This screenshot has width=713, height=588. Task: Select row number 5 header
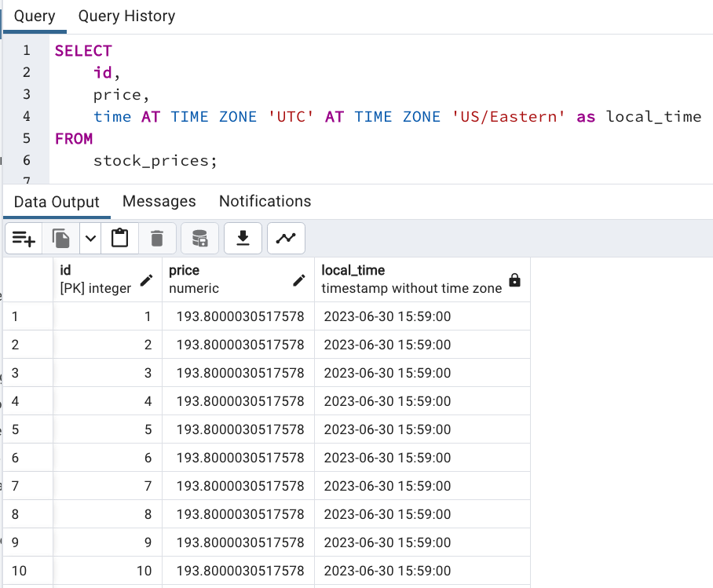(x=27, y=429)
